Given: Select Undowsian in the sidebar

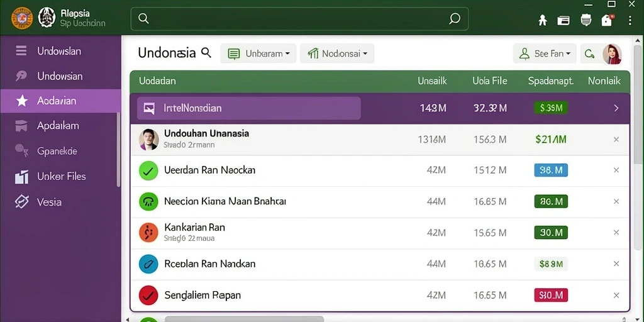Looking at the screenshot, I should [60, 76].
